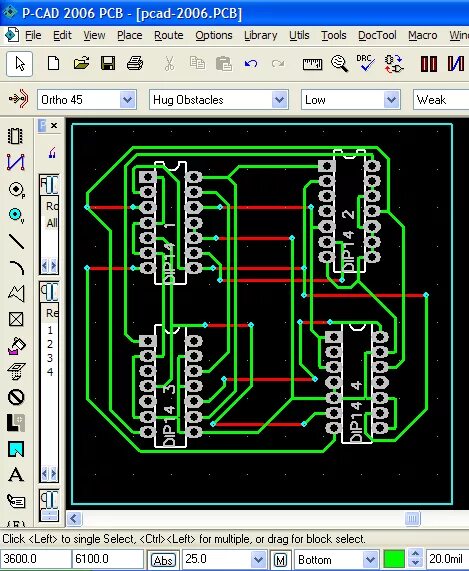This screenshot has width=469, height=571.
Task: Select the Place Connection tool
Action: [x=16, y=162]
